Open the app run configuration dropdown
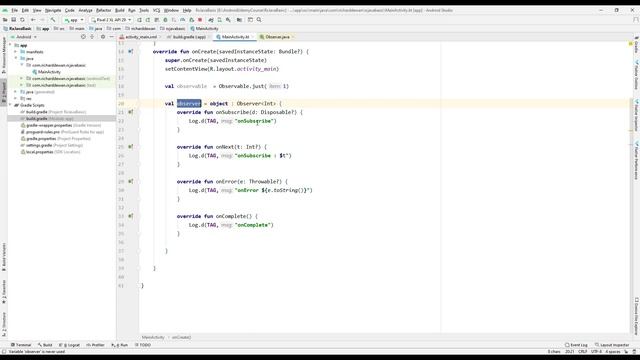The image size is (640, 360). [x=74, y=20]
